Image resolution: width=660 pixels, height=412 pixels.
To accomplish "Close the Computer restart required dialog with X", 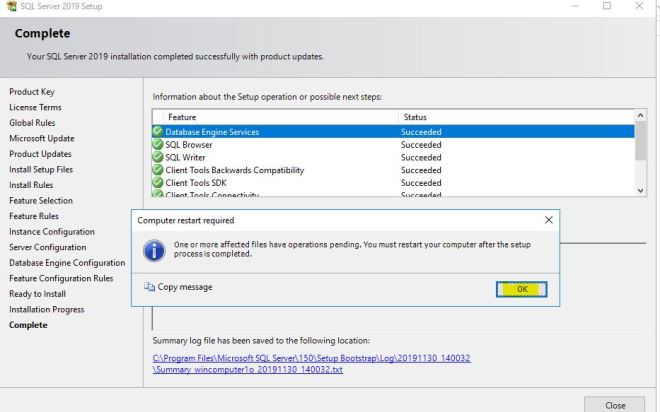I will coord(548,219).
